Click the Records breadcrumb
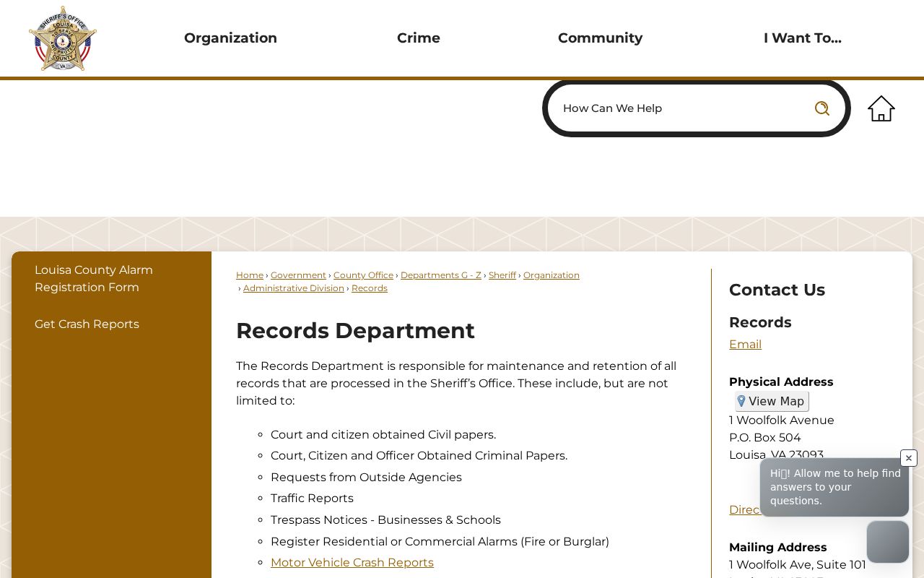Viewport: 924px width, 578px height. pyautogui.click(x=370, y=288)
